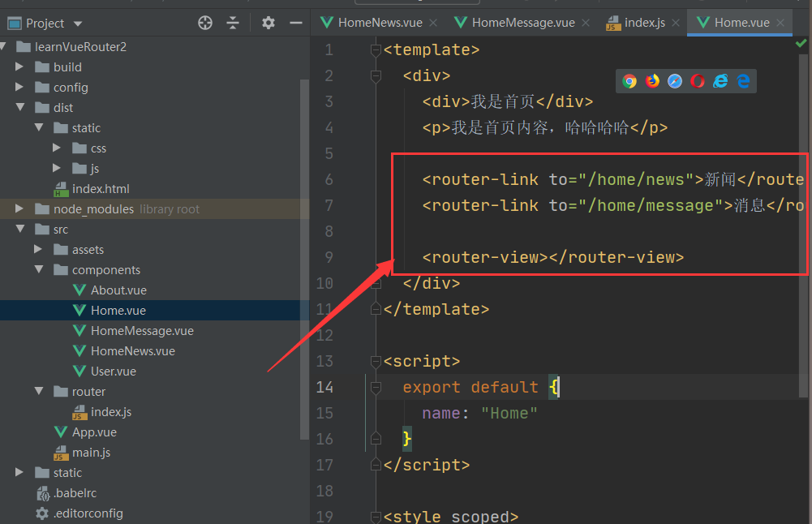Open preview in Opera browser icon

pos(698,81)
